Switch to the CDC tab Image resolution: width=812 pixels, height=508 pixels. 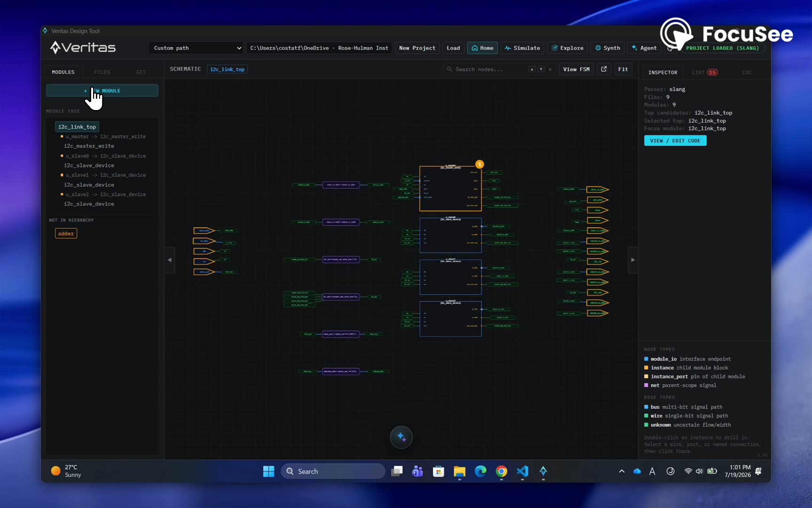pyautogui.click(x=747, y=72)
